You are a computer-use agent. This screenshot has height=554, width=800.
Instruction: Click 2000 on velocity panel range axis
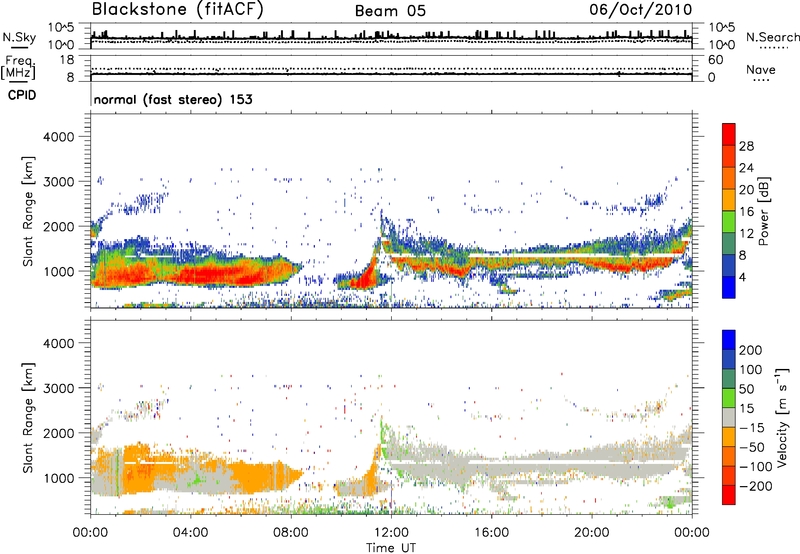click(58, 433)
